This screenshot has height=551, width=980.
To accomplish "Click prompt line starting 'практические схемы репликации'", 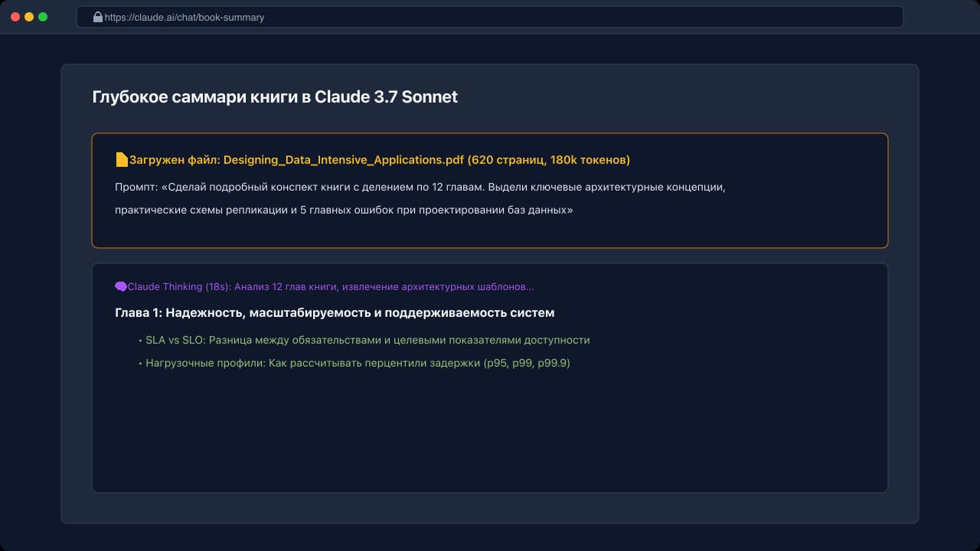I will 344,210.
